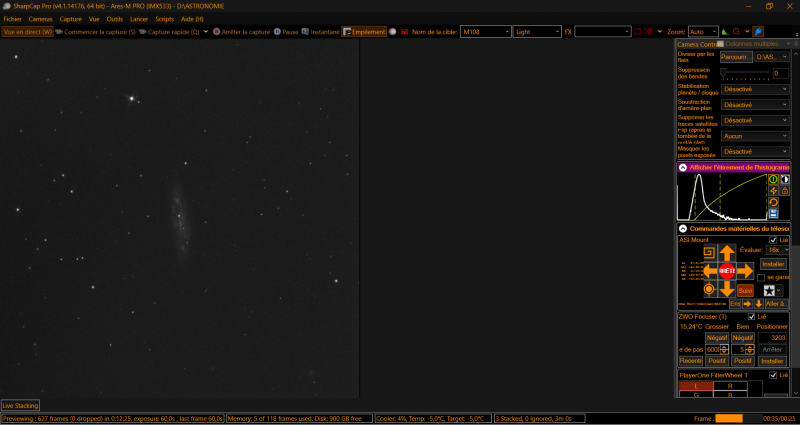Open the FX effects dropdown
The image size is (800, 425).
[x=603, y=32]
